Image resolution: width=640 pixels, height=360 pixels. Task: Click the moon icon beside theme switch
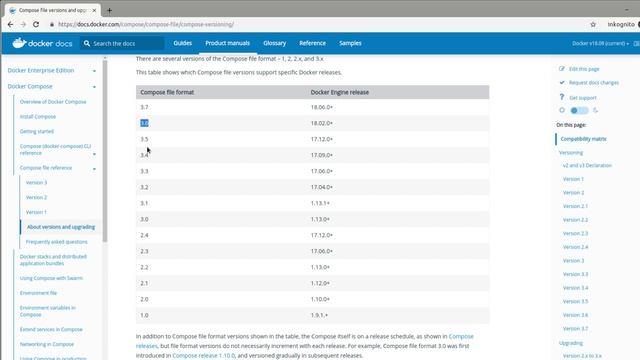click(596, 110)
